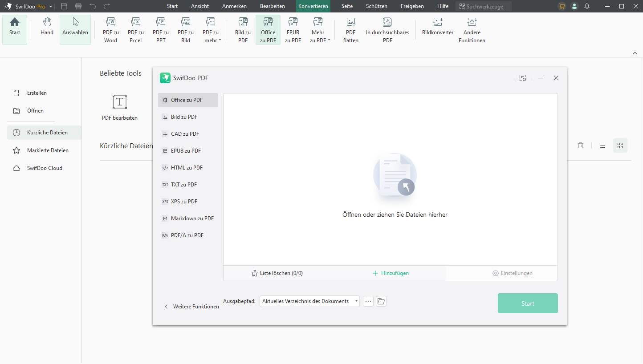Select Kürzliche Dateien in sidebar
This screenshot has width=643, height=364.
pos(44,133)
